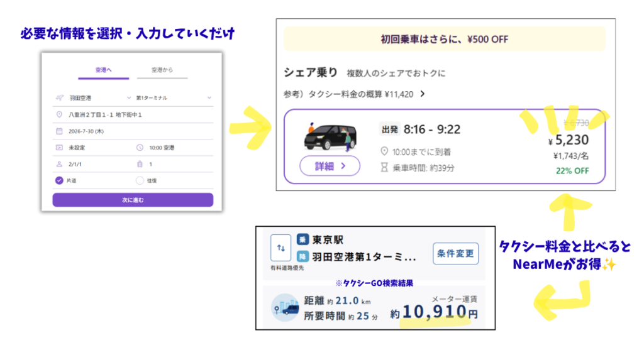The height and width of the screenshot is (338, 644).
Task: Select the 往復 round-trip radio option
Action: tap(140, 180)
